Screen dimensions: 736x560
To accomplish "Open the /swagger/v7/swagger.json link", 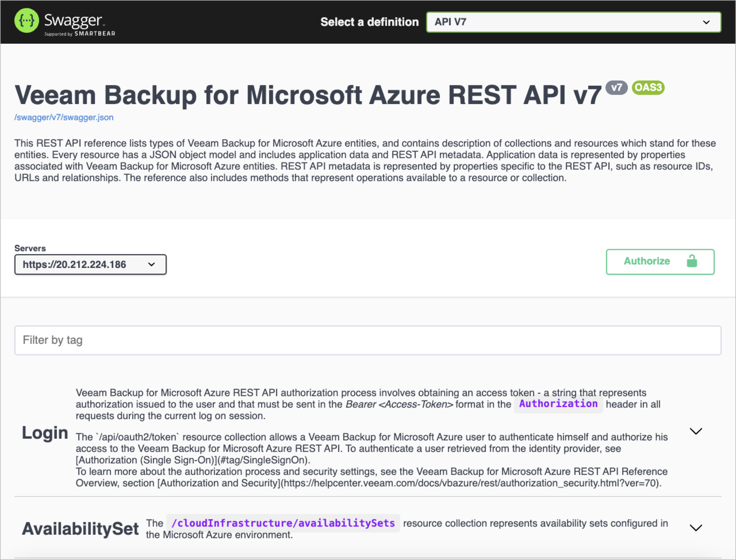I will coord(64,117).
